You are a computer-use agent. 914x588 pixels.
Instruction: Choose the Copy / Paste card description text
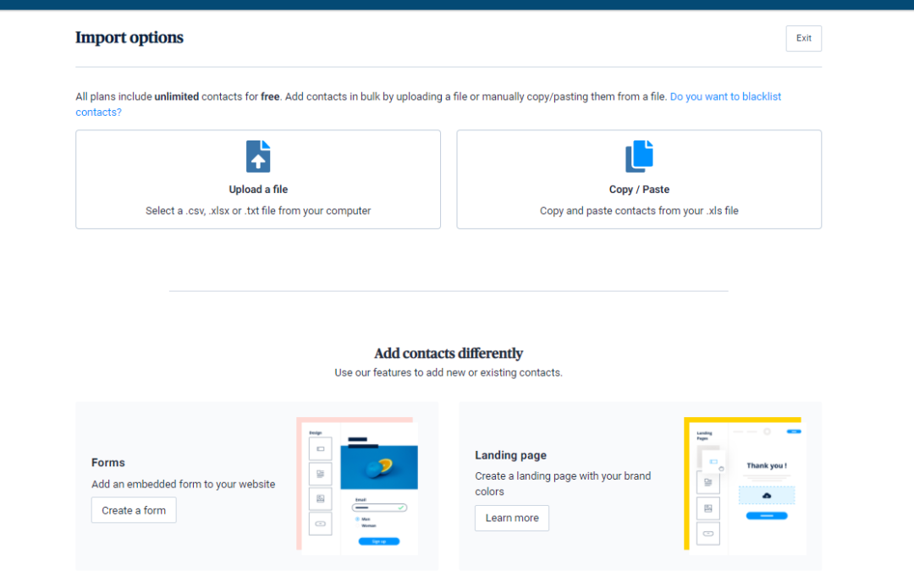point(639,211)
